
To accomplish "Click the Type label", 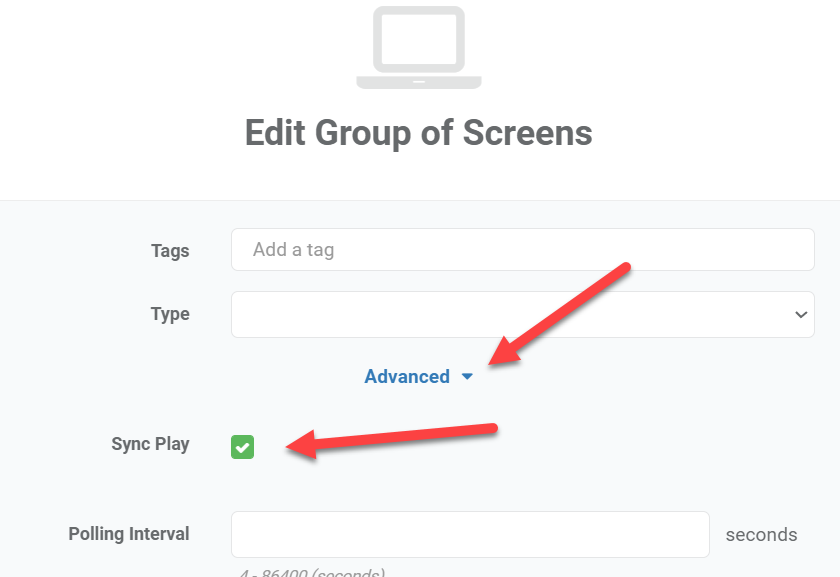I will click(x=170, y=314).
